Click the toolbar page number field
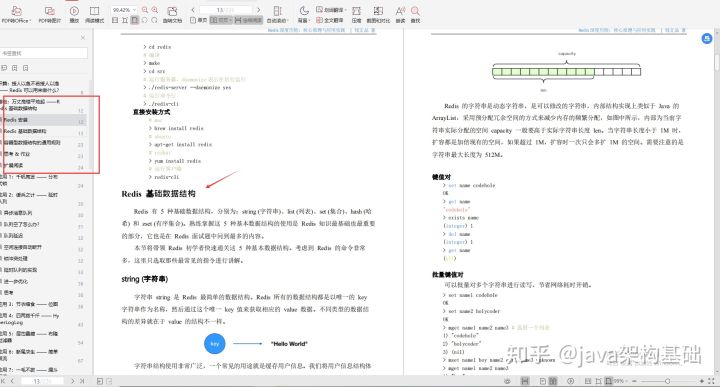This screenshot has width=720, height=387. [x=225, y=10]
